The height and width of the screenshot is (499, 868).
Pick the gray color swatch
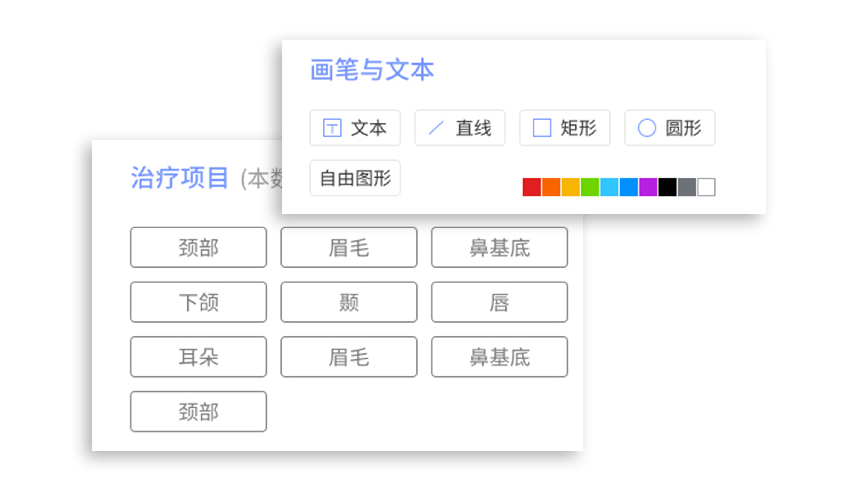(x=687, y=187)
